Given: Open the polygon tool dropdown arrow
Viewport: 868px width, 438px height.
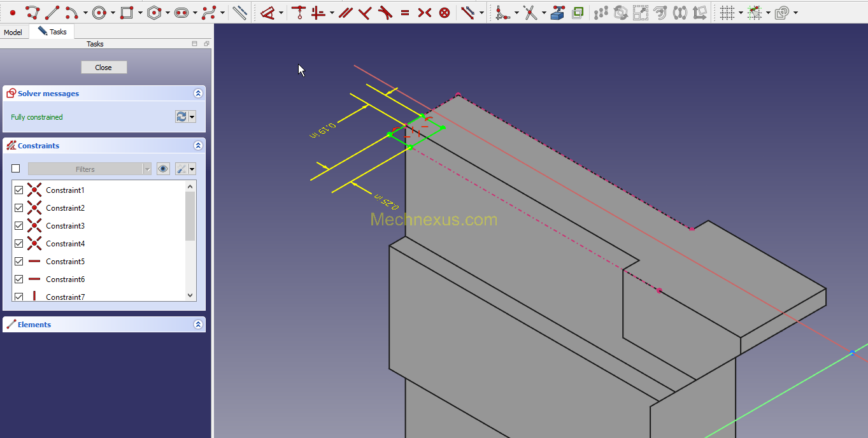Looking at the screenshot, I should pyautogui.click(x=167, y=13).
